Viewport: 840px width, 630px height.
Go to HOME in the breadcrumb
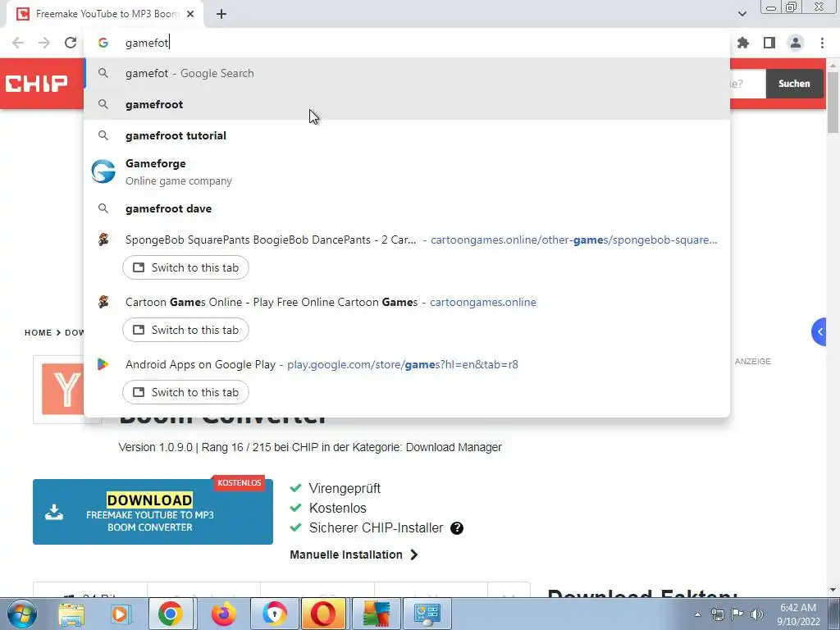click(x=38, y=333)
